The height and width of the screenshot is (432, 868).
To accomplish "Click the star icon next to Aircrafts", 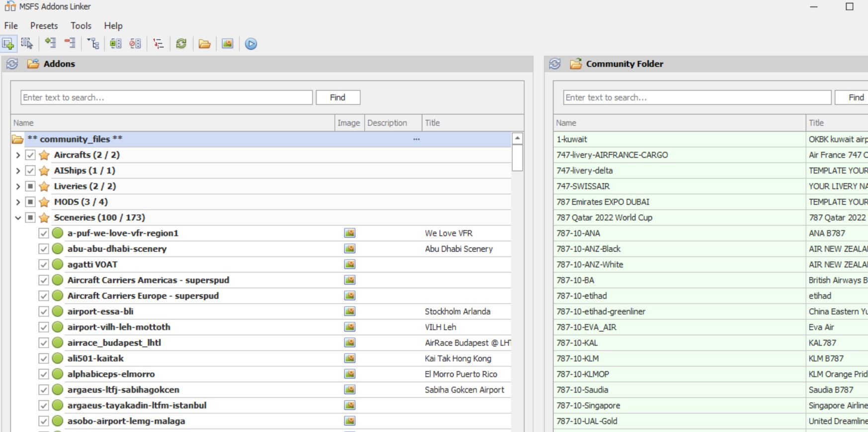I will (x=44, y=155).
